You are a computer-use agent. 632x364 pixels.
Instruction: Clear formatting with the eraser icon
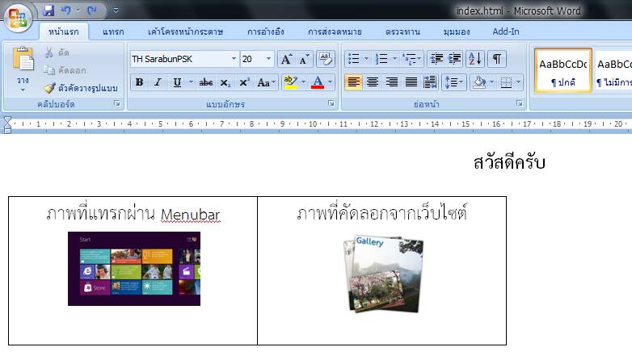point(326,59)
